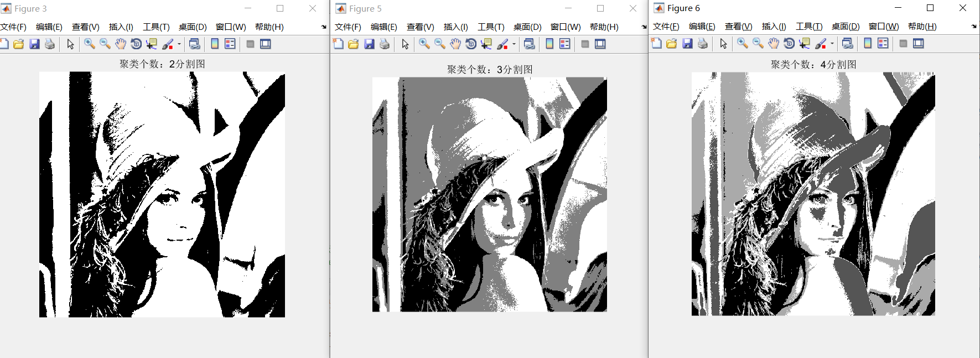Open 插入(I) menu in Figure 3
This screenshot has width=980, height=358.
[x=121, y=27]
